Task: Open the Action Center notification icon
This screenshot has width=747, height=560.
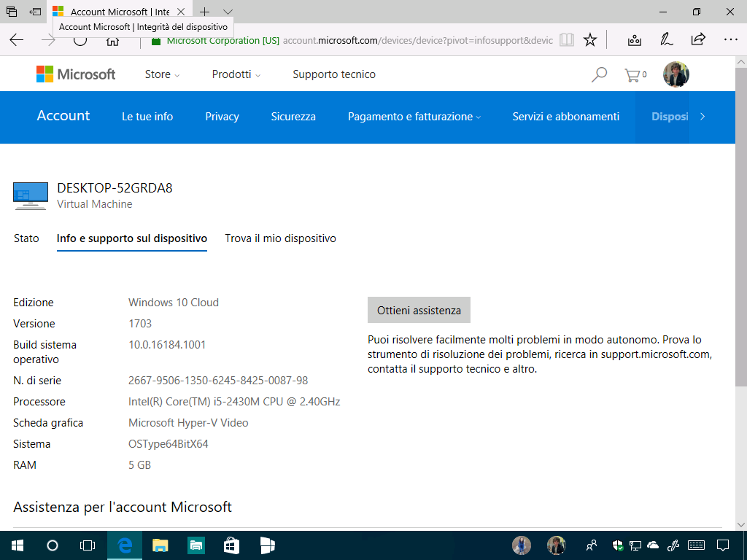Action: (723, 545)
